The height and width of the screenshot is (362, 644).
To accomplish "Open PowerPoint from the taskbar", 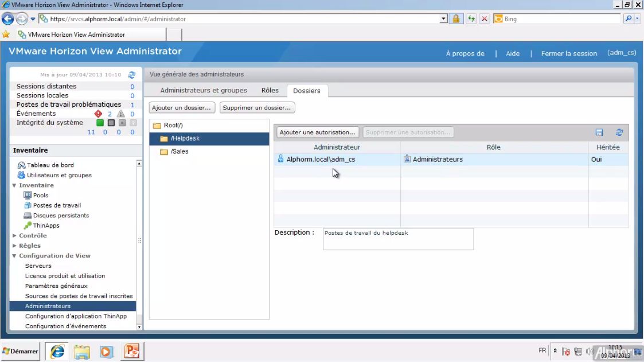I will click(132, 351).
